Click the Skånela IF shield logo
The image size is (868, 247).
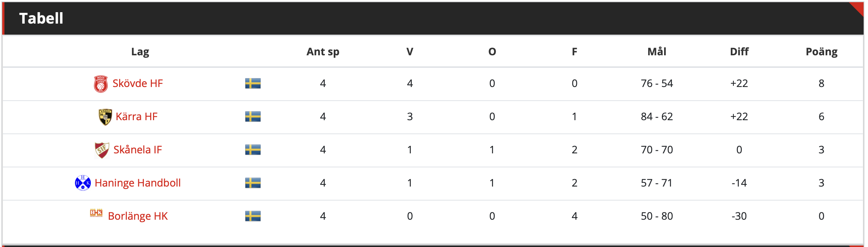tap(102, 150)
